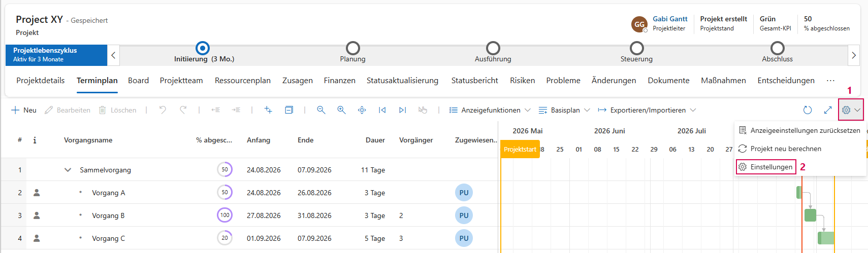The width and height of the screenshot is (868, 253).
Task: Click PU avatar in Vorgang C row
Action: tap(464, 238)
